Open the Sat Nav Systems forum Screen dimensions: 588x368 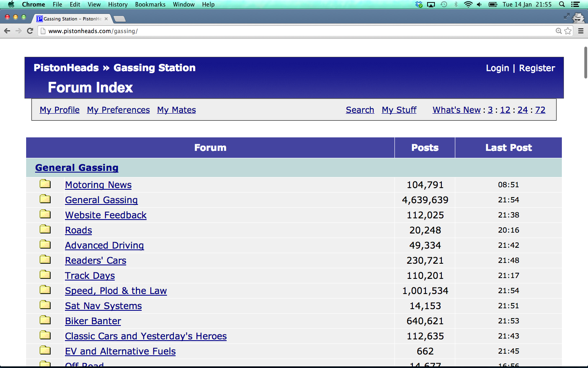103,306
